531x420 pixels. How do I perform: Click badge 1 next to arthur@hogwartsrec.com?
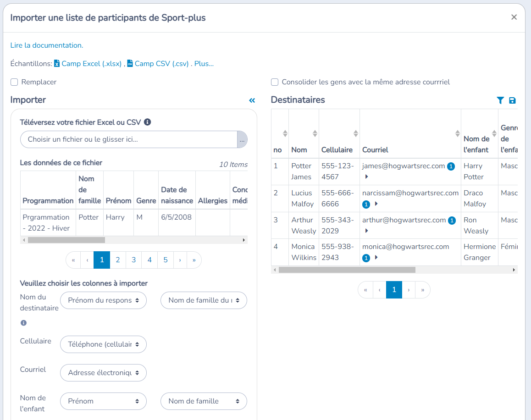(x=452, y=221)
